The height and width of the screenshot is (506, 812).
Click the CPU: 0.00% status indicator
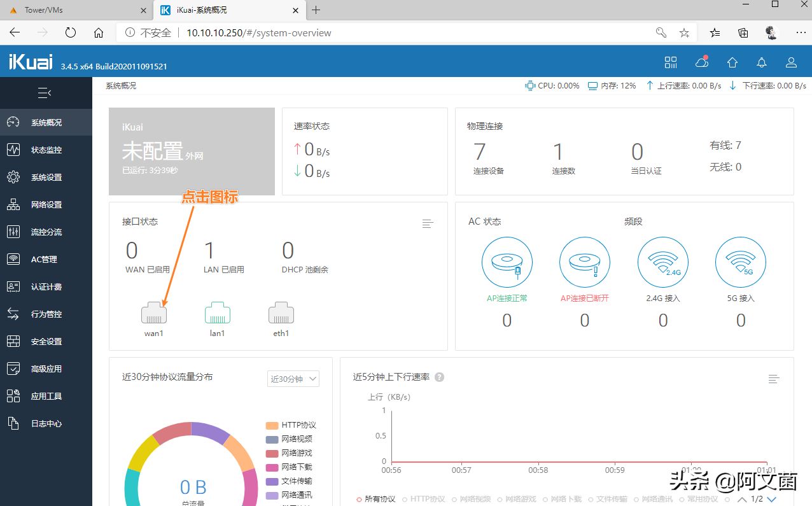552,85
